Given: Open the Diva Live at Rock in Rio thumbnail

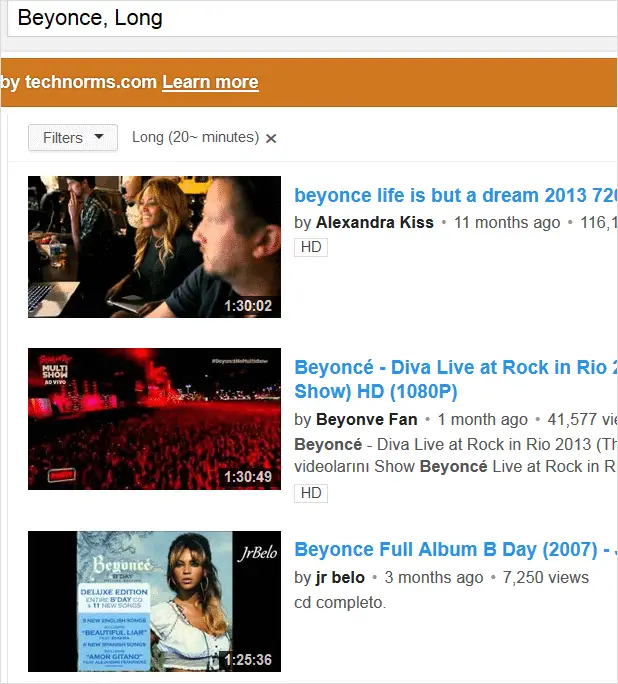Looking at the screenshot, I should 154,419.
